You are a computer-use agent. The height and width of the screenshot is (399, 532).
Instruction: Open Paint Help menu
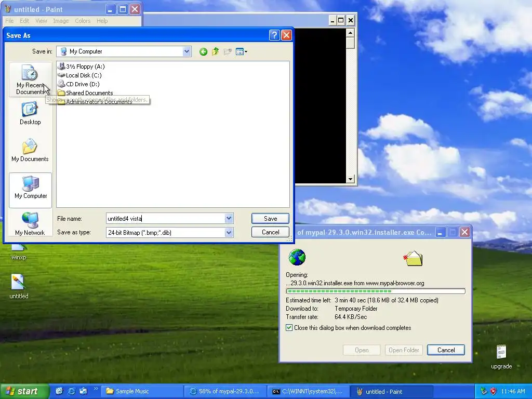[102, 21]
